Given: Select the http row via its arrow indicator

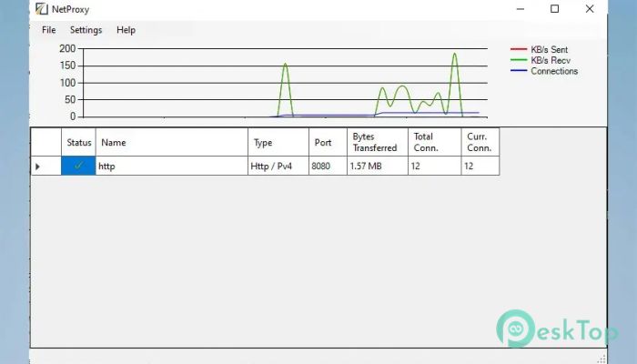Looking at the screenshot, I should (x=38, y=167).
